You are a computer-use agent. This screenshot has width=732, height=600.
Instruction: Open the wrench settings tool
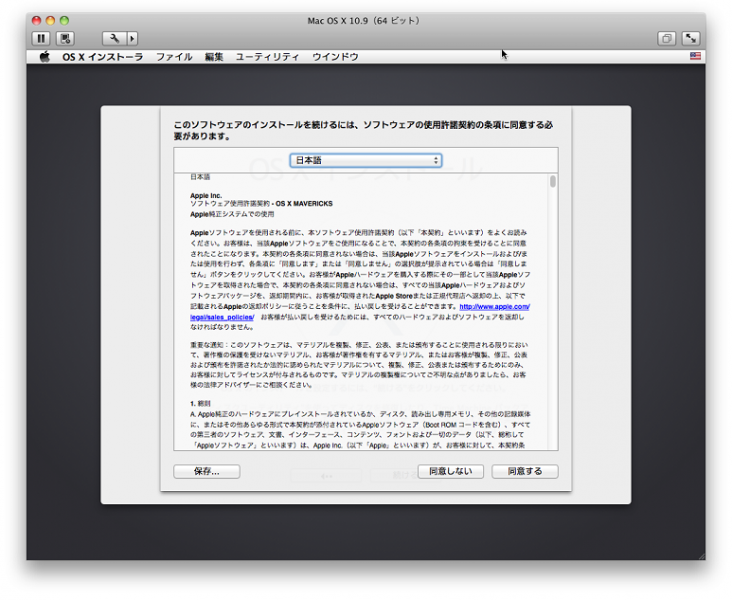[114, 38]
